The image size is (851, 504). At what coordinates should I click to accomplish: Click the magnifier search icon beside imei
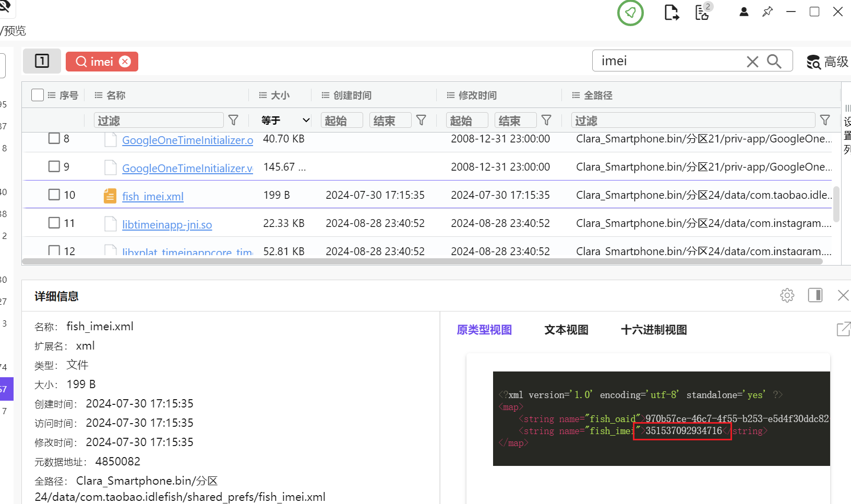coord(774,62)
